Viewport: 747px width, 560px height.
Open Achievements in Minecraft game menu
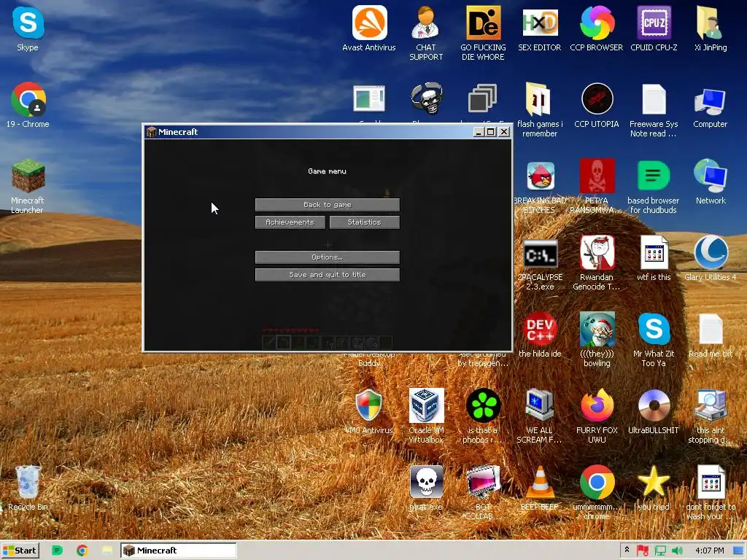coord(290,222)
